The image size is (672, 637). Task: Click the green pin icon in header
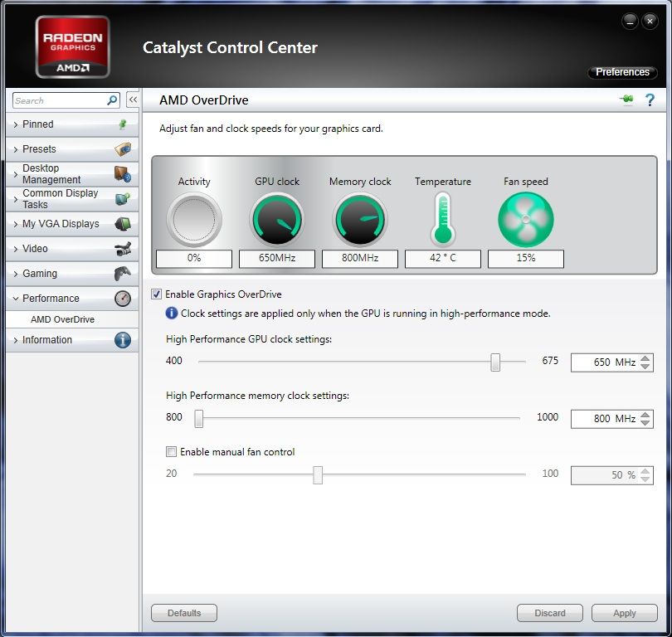tap(626, 100)
